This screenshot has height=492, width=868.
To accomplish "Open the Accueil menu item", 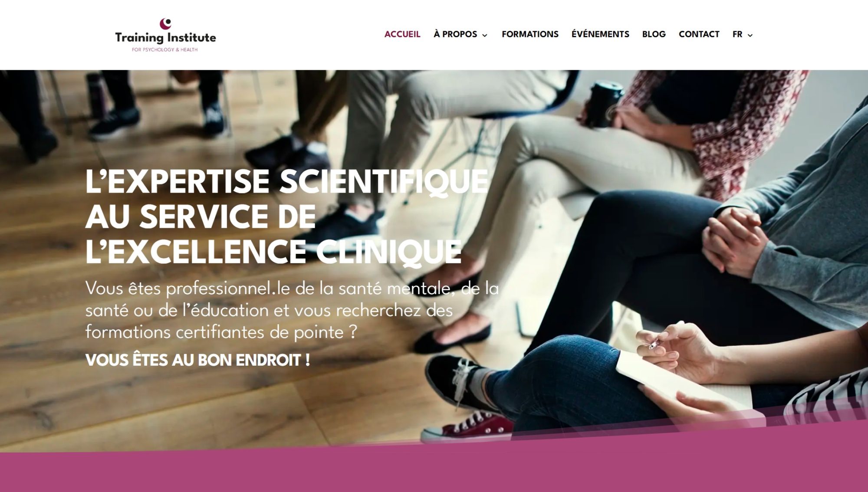I will pos(402,34).
